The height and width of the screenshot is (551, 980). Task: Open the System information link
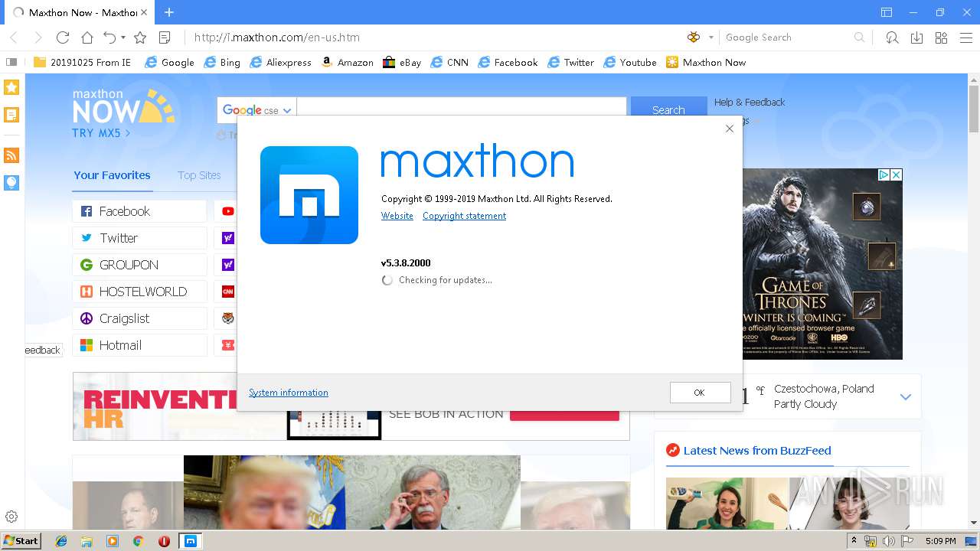(289, 393)
